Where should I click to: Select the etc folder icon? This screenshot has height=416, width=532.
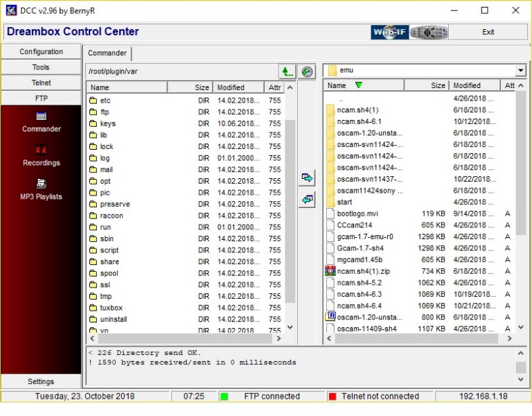93,101
